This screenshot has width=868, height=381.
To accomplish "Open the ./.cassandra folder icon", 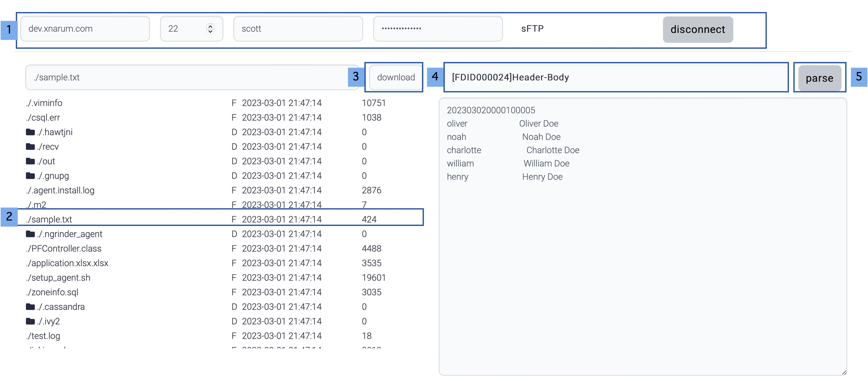I will [x=30, y=307].
